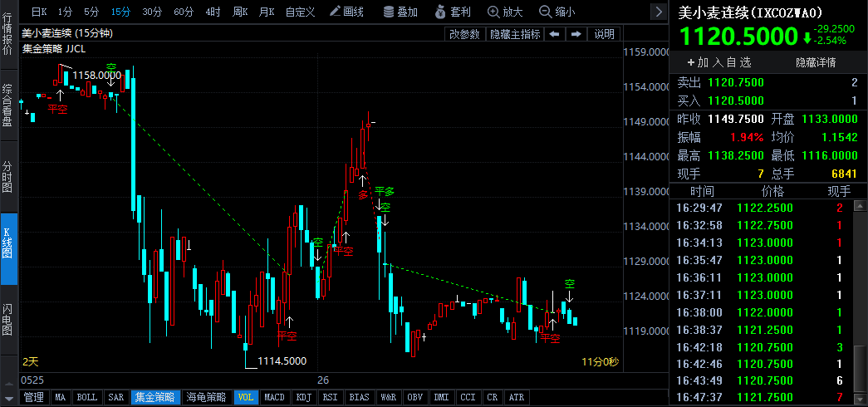Switch to 4时 period

pos(212,11)
